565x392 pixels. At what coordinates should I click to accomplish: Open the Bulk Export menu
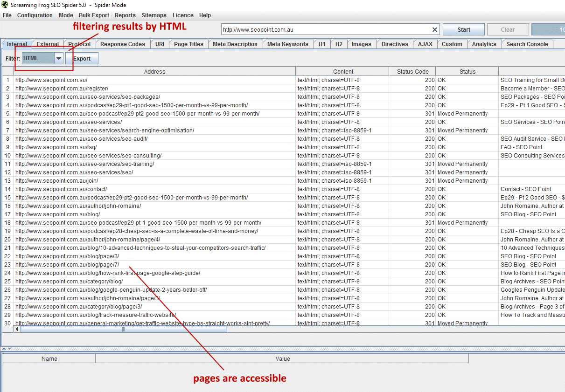pos(94,15)
